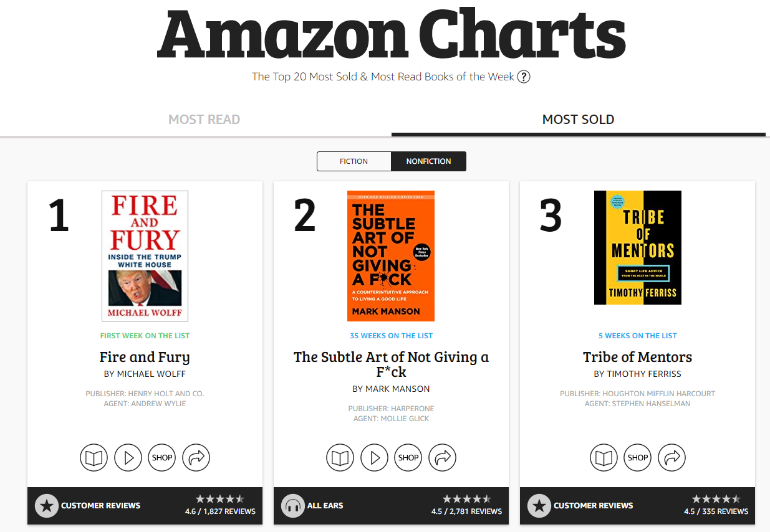Play the audio sample for Fire and Fury
This screenshot has width=770, height=532.
point(128,458)
